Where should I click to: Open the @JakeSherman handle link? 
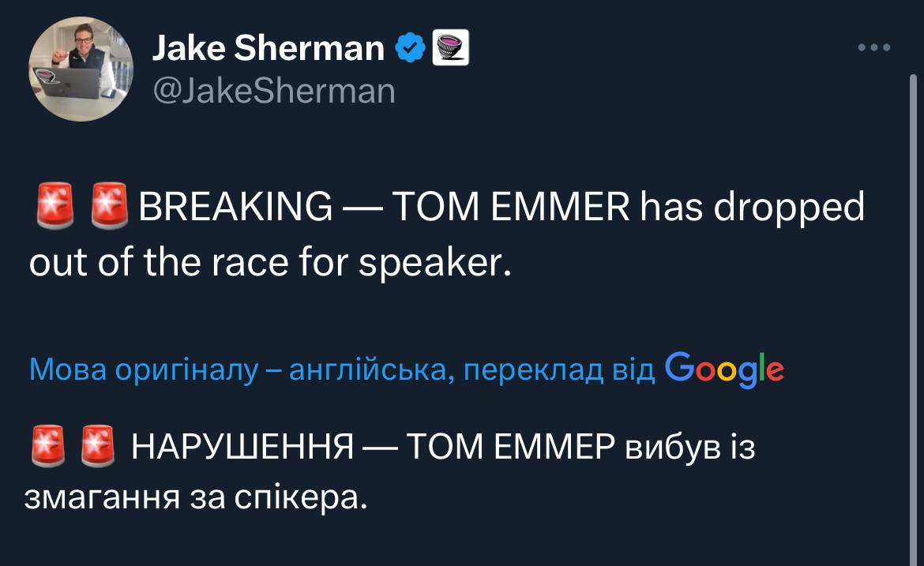coord(273,90)
